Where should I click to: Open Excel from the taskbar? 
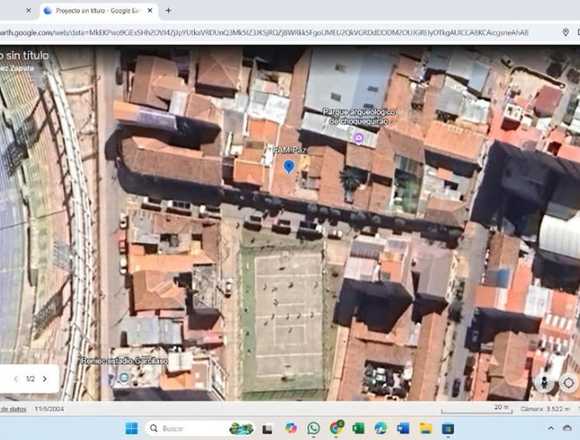(x=358, y=429)
